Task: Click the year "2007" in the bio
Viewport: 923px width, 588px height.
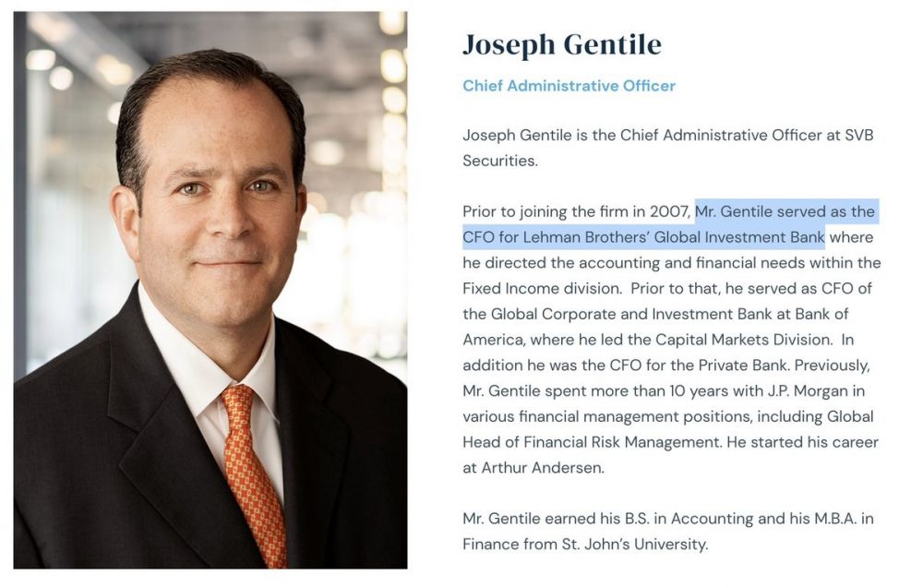Action: (x=670, y=211)
